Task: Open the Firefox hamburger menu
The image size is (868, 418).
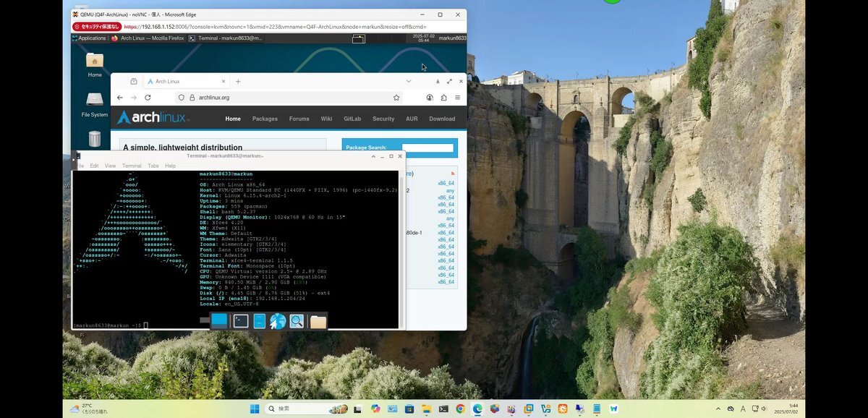Action: pyautogui.click(x=457, y=98)
